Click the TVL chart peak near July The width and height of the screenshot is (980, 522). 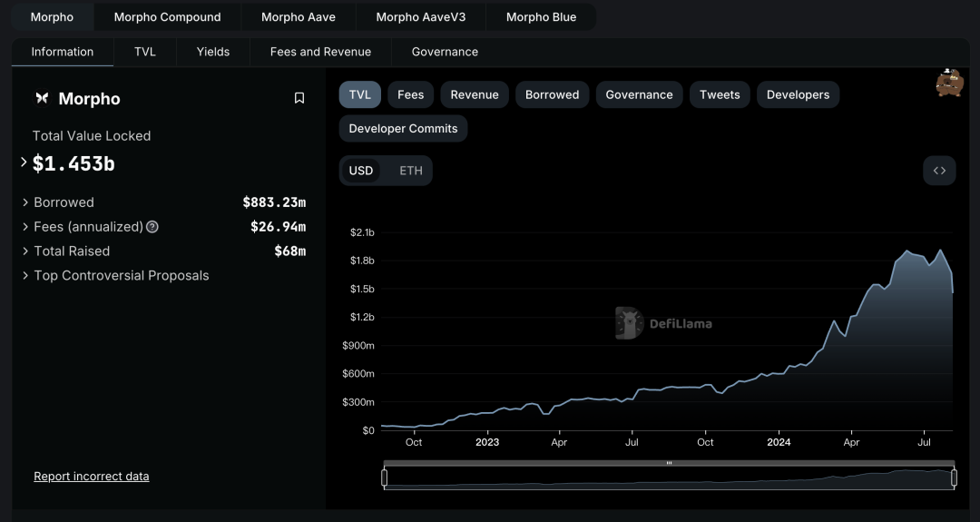click(941, 251)
